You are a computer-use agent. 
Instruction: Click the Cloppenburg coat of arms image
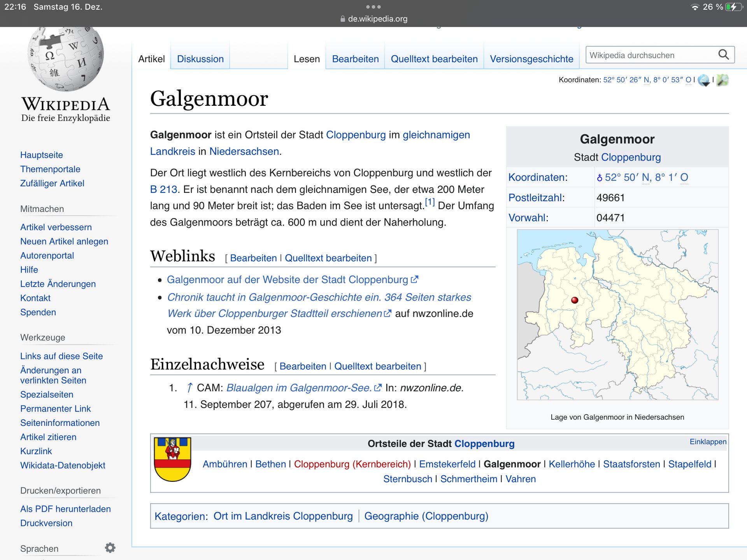(x=172, y=459)
